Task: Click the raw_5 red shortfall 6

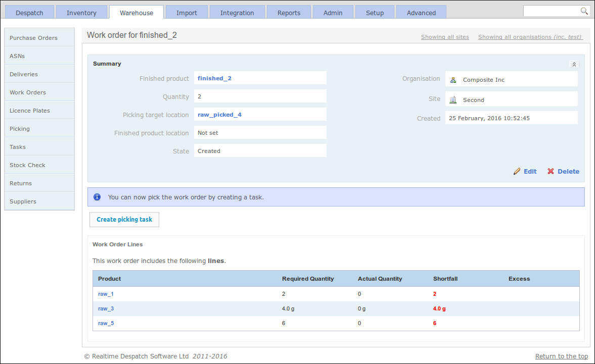Action: pos(435,323)
